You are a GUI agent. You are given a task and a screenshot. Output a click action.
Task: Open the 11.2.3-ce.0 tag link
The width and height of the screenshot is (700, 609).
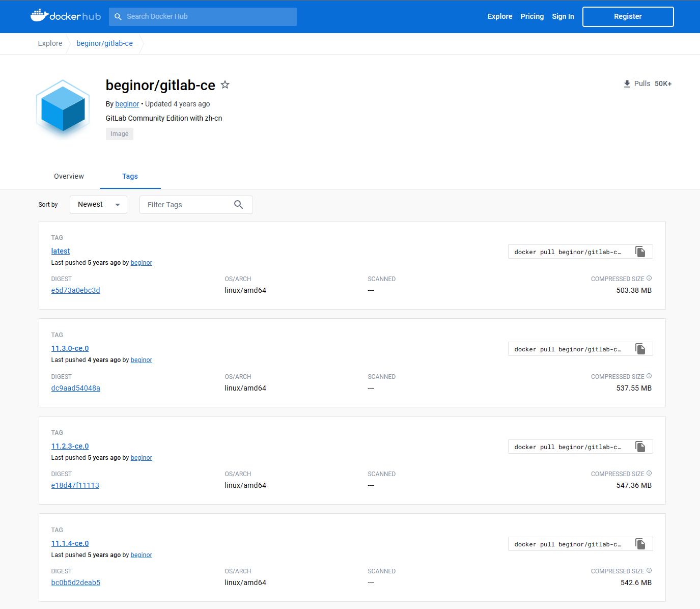tap(70, 446)
